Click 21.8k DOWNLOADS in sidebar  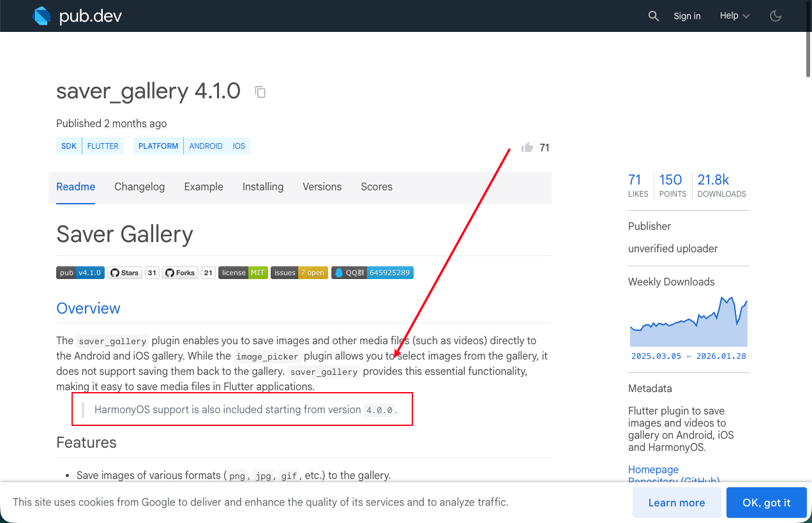(x=722, y=185)
